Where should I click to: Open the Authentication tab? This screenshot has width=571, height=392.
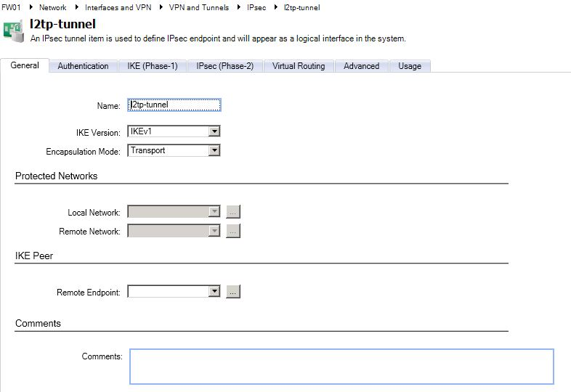[83, 66]
